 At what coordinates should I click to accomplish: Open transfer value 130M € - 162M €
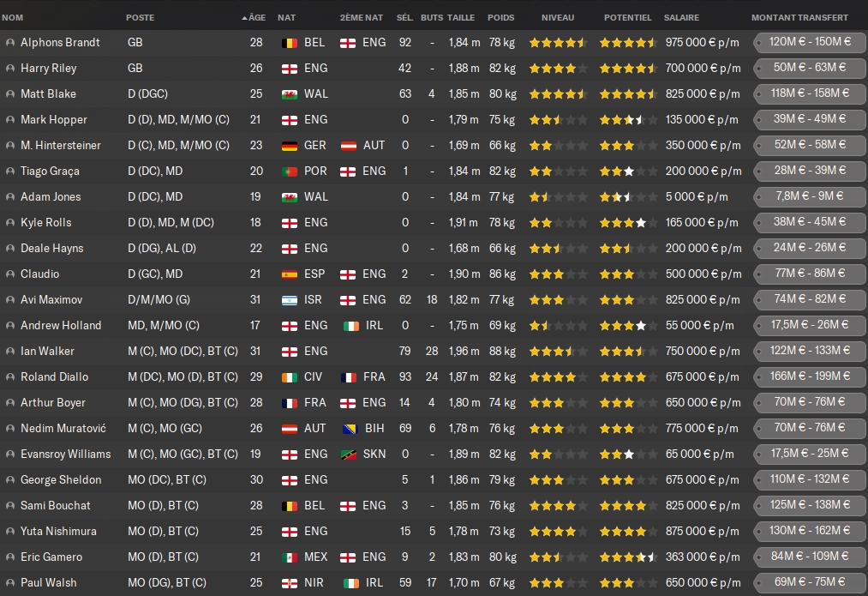[810, 531]
